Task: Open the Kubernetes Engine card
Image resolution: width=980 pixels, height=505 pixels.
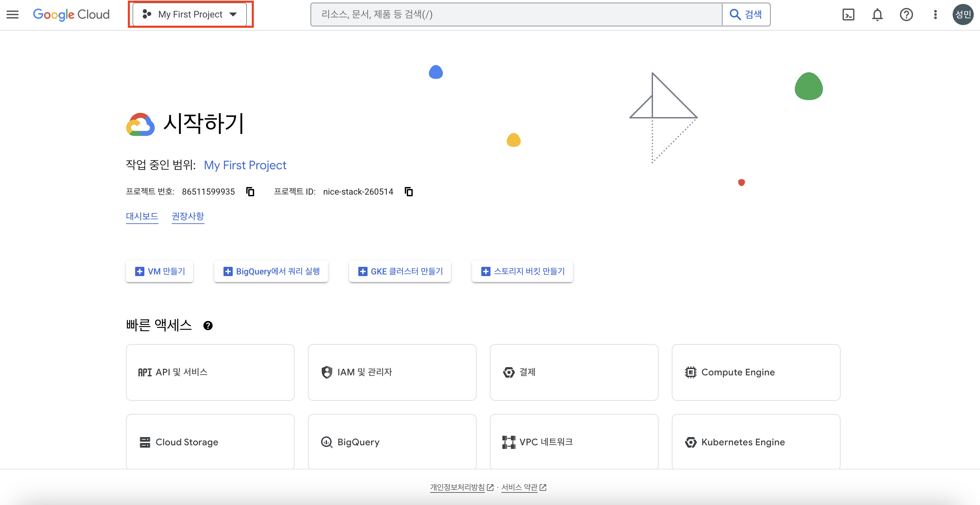Action: click(756, 442)
